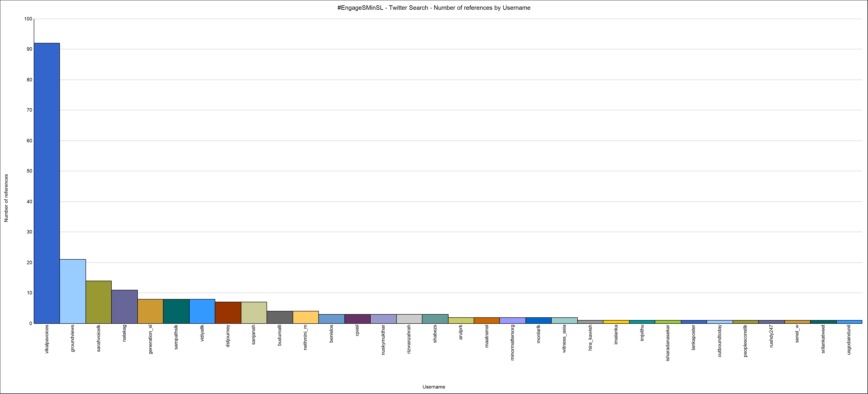This screenshot has width=868, height=394.
Task: Select the nuskymukthar lavender bar
Action: [383, 319]
